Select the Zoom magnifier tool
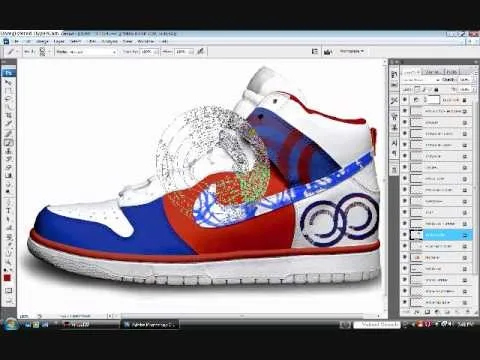This screenshot has height=360, width=480. 9,262
